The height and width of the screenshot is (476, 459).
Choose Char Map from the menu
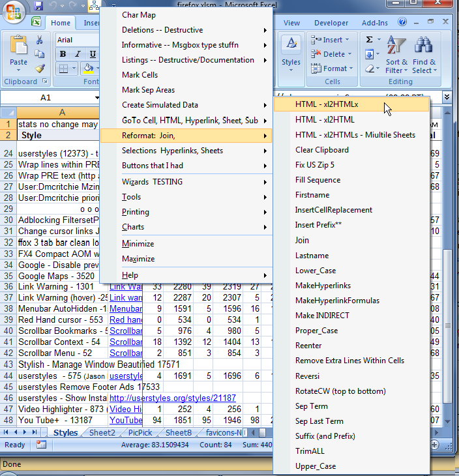click(x=186, y=15)
